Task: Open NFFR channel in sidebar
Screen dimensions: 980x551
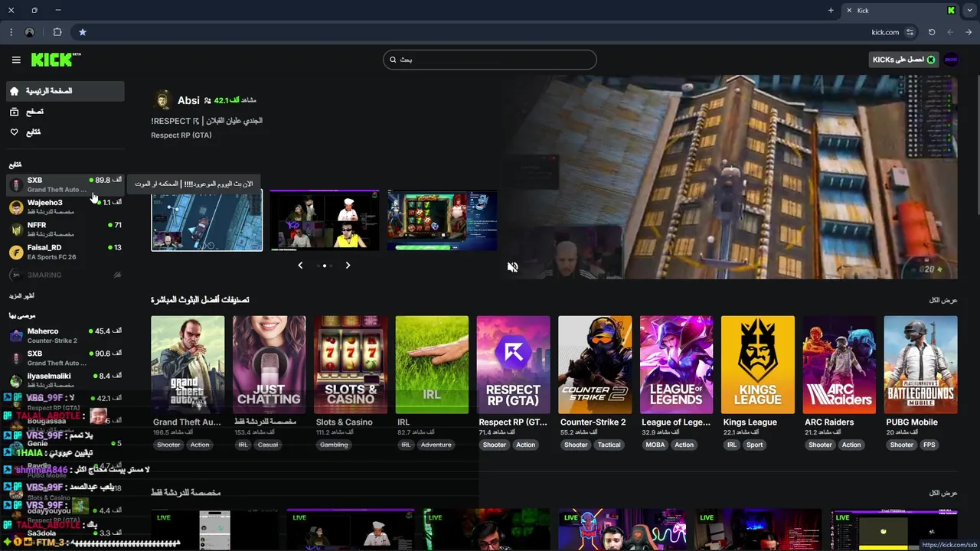Action: 65,229
